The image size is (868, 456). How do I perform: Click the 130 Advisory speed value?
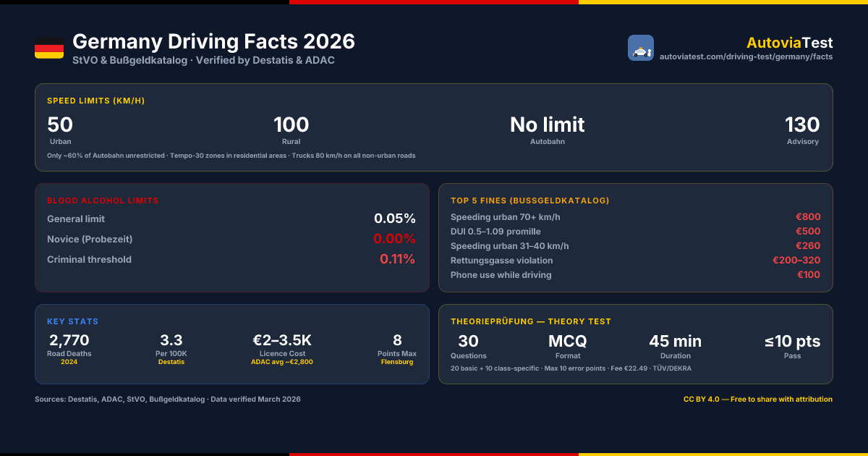pos(803,130)
